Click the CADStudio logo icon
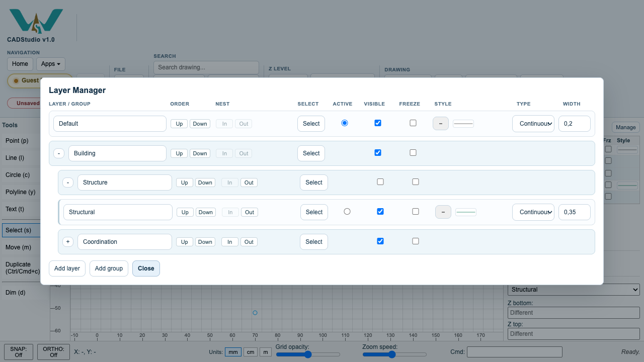644x362 pixels. 36,21
